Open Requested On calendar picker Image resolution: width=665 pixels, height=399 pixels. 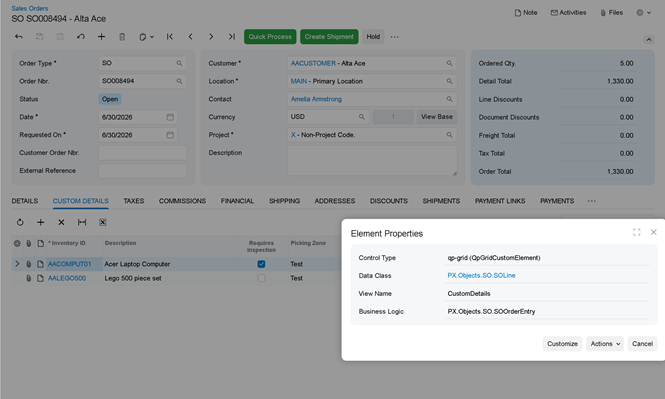[x=170, y=135]
